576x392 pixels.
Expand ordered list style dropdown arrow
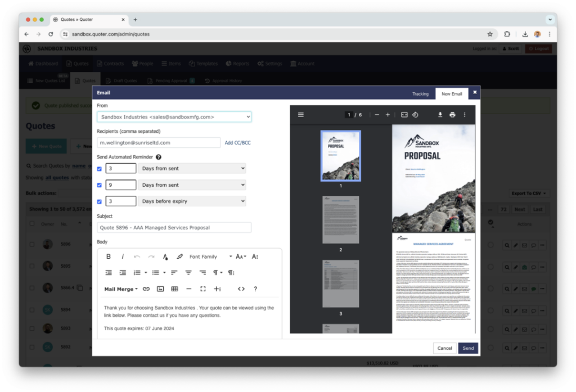(146, 273)
